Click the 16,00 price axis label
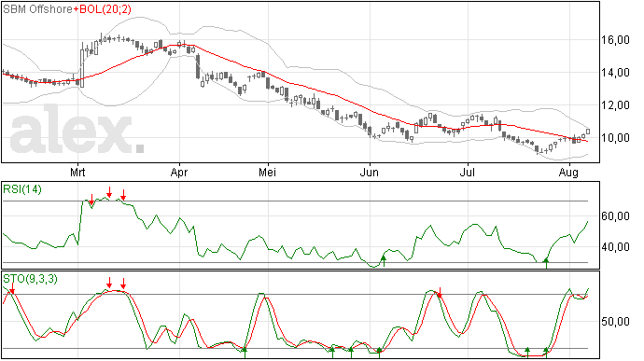The image size is (644, 361). click(615, 40)
